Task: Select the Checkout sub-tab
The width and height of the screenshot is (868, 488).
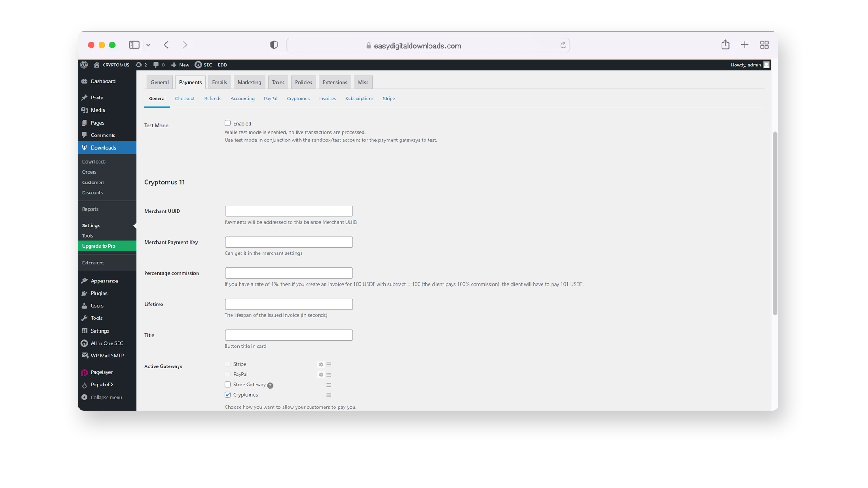Action: coord(184,98)
